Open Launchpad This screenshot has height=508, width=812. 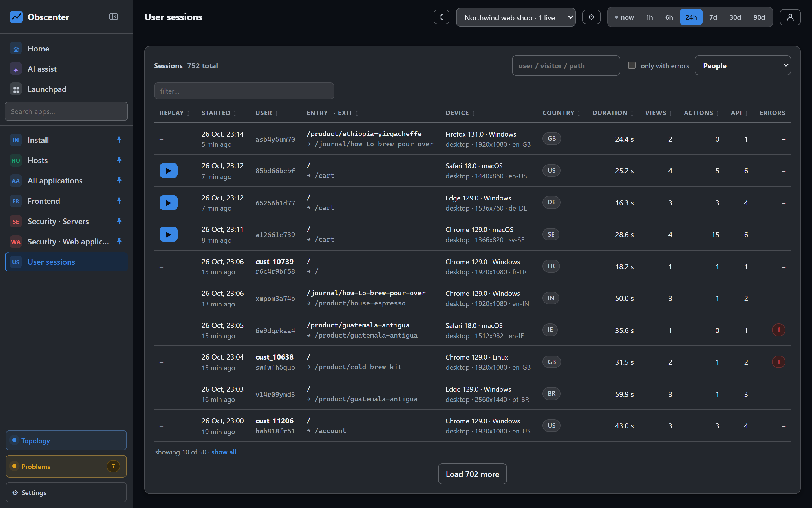click(x=66, y=89)
